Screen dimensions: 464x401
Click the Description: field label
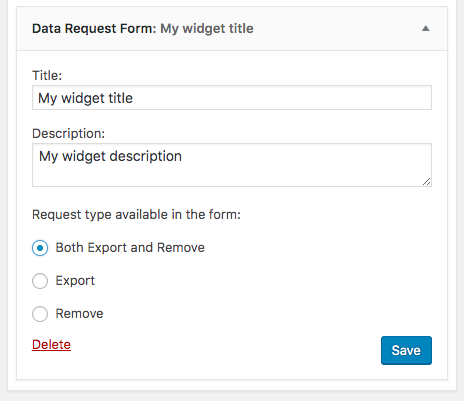pyautogui.click(x=68, y=133)
